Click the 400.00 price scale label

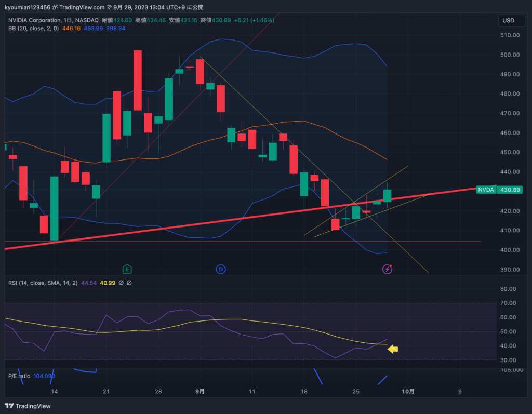click(510, 250)
